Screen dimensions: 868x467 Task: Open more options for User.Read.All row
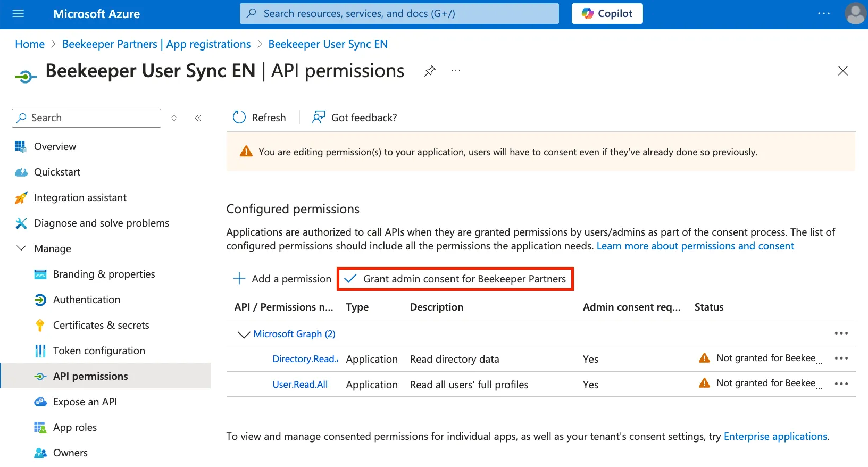coord(841,384)
